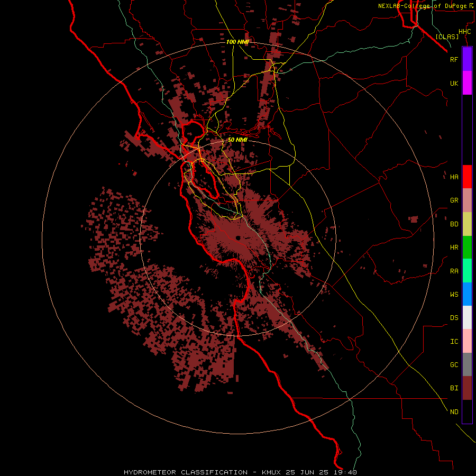
Task: Click the BI legend label
Action: [454, 388]
